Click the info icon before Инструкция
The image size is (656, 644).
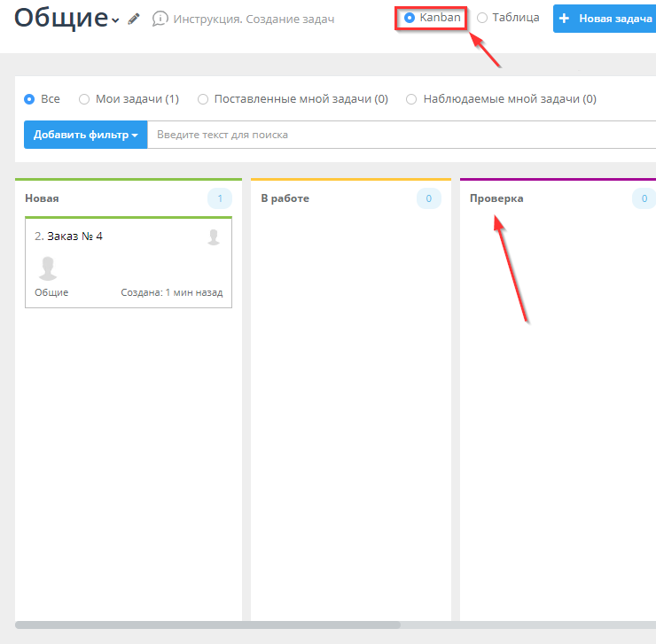click(x=160, y=19)
